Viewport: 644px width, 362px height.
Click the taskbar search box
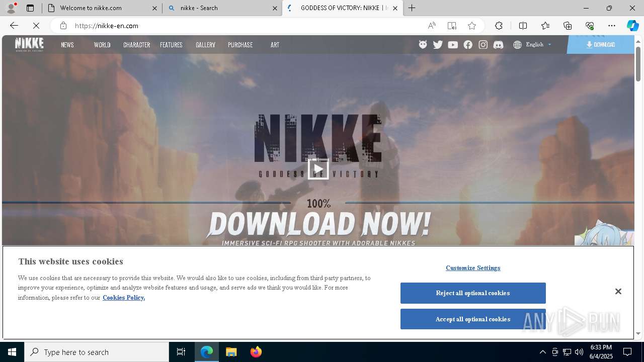coord(97,352)
